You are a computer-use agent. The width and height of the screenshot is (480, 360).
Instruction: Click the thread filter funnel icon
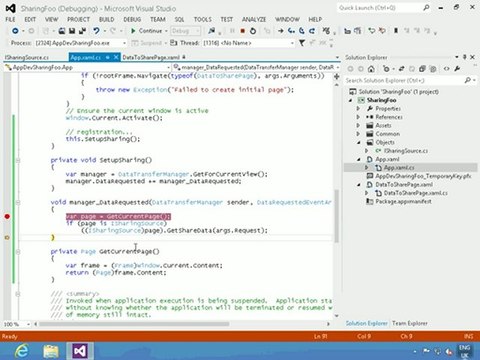click(x=302, y=43)
